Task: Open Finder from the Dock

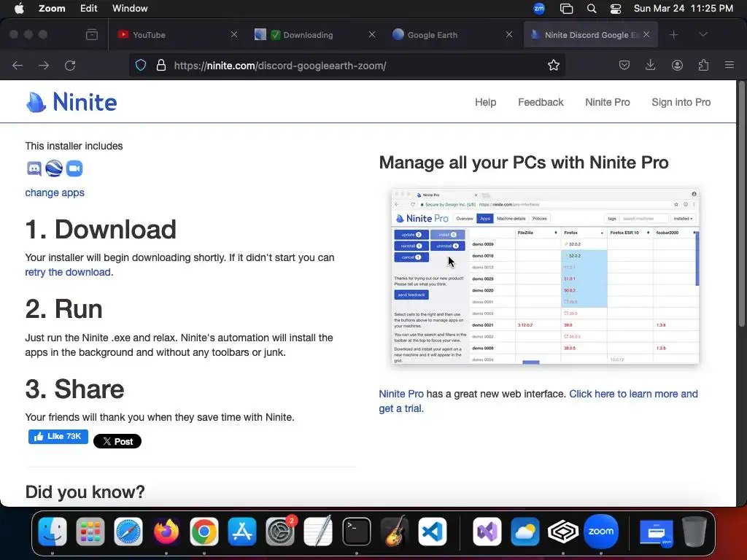Action: [x=53, y=532]
